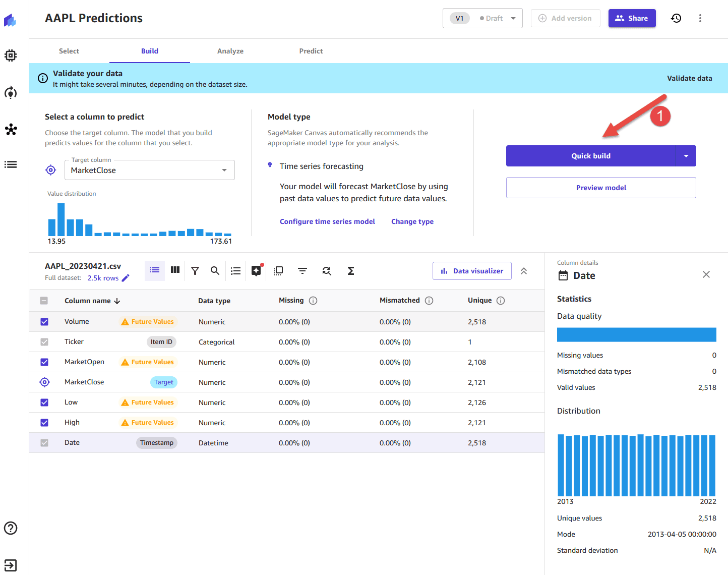The height and width of the screenshot is (575, 728).
Task: Go to the Select tab
Action: [69, 51]
